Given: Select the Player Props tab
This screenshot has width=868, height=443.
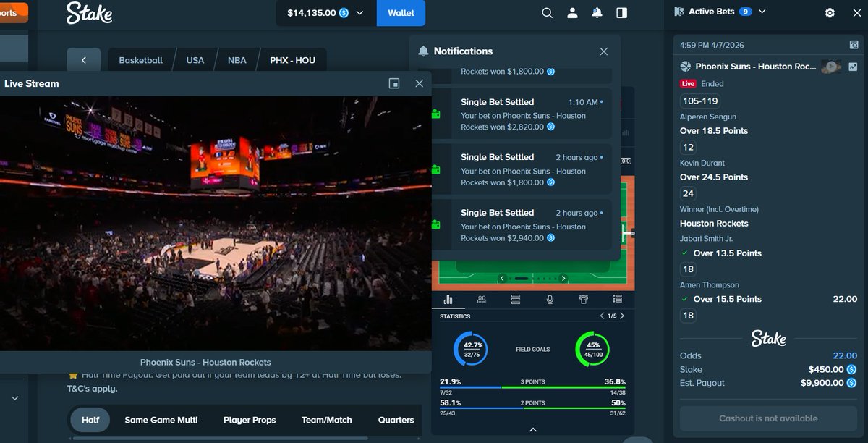Looking at the screenshot, I should [250, 420].
